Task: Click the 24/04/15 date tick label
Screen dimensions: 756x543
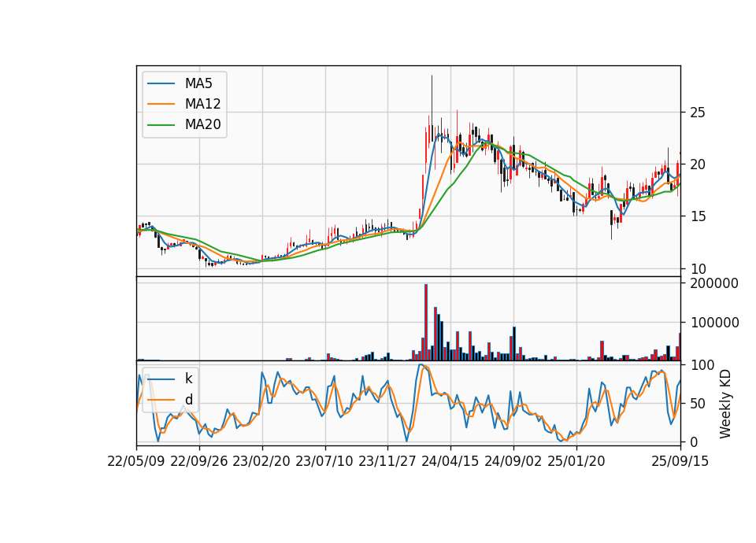Action: coord(450,462)
